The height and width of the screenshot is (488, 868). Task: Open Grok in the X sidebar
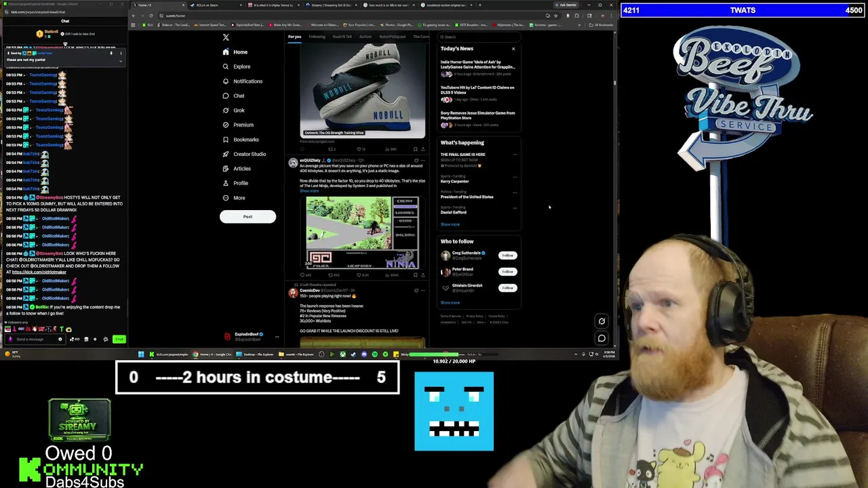[x=233, y=110]
